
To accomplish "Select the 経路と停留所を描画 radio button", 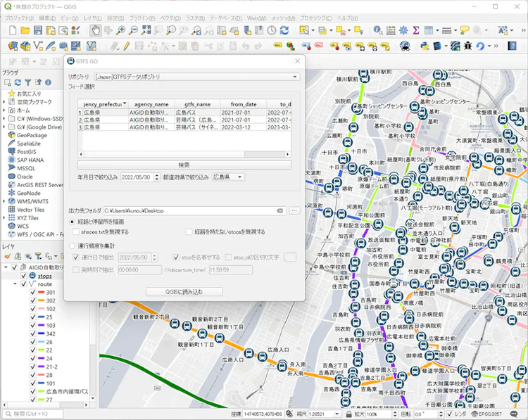I will tap(72, 222).
